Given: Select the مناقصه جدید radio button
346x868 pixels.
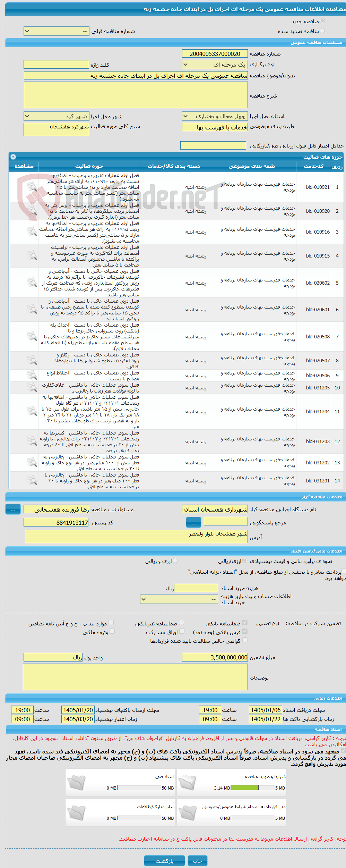Looking at the screenshot, I should (x=322, y=21).
